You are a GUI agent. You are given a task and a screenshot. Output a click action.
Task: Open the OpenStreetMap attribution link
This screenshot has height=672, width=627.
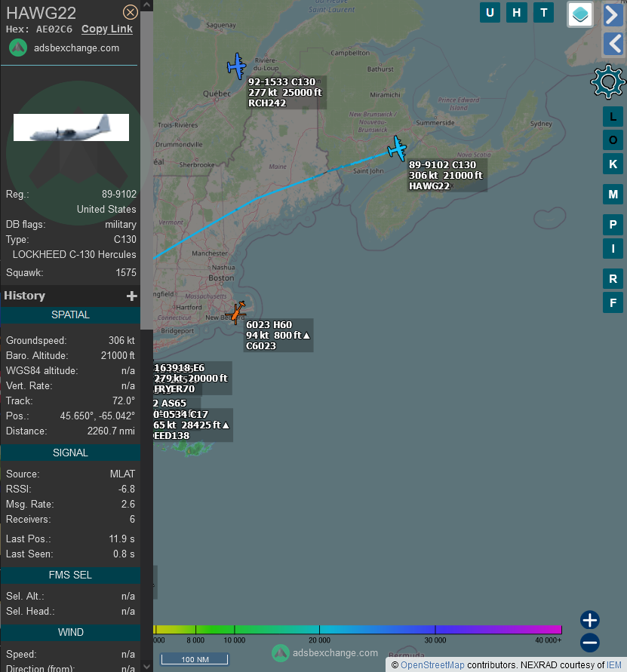point(432,665)
